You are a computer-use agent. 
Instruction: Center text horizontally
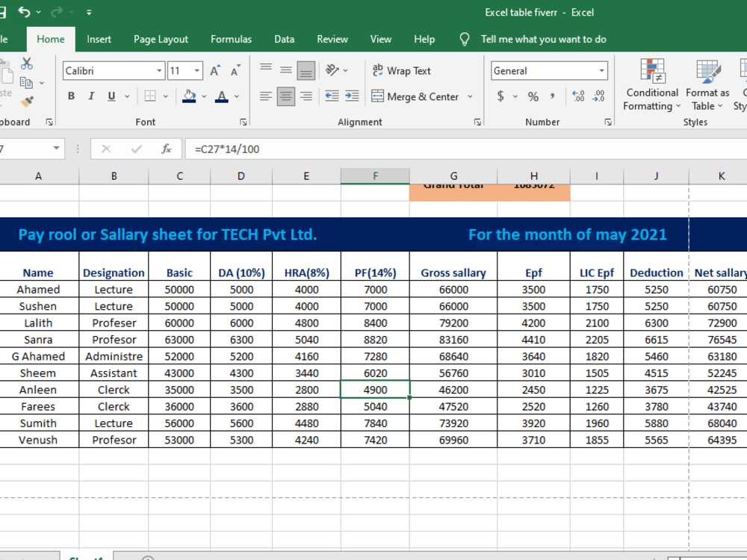pyautogui.click(x=286, y=96)
